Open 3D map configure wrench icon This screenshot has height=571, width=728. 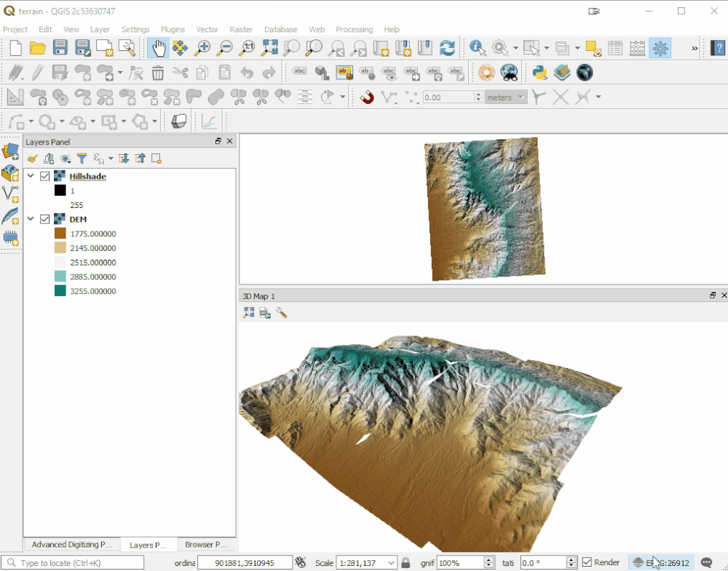(x=281, y=313)
